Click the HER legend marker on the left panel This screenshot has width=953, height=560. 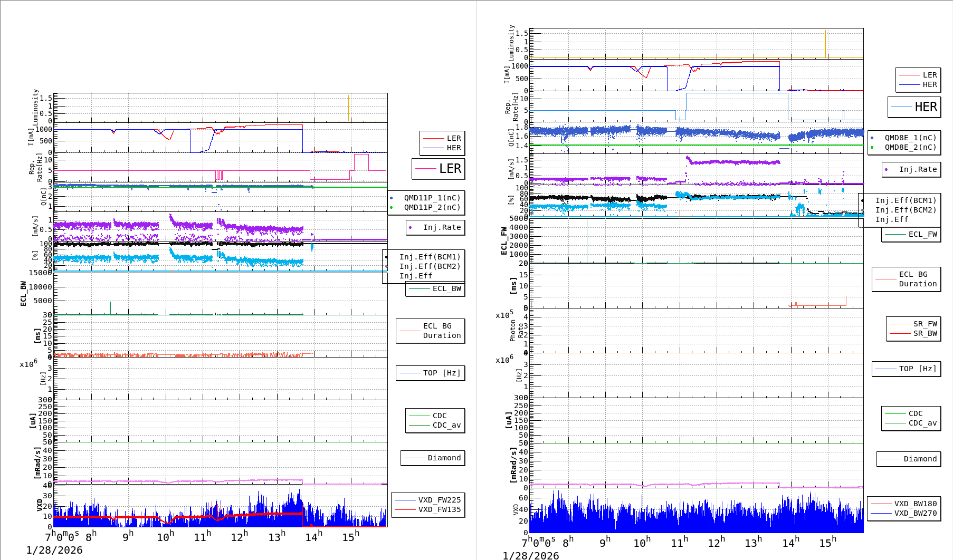click(x=434, y=148)
